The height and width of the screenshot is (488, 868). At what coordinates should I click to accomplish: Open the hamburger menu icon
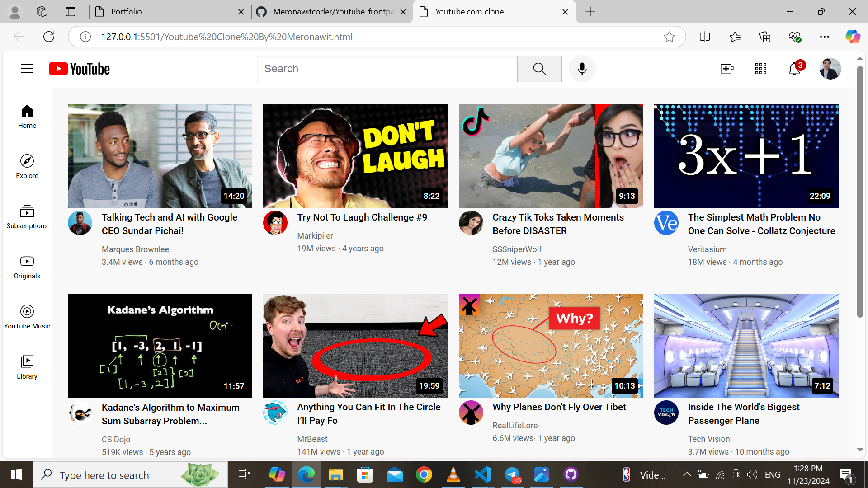tap(27, 69)
